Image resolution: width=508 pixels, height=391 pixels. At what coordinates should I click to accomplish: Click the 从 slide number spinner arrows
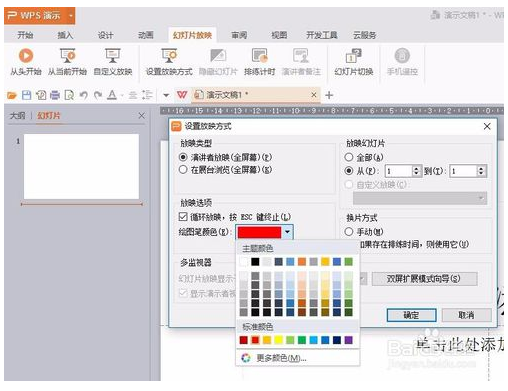(416, 171)
